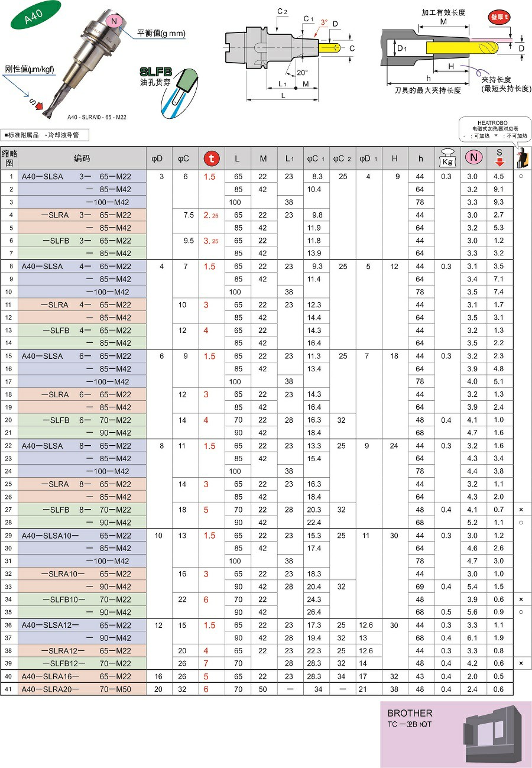Click the BROTHER heading

point(410,713)
